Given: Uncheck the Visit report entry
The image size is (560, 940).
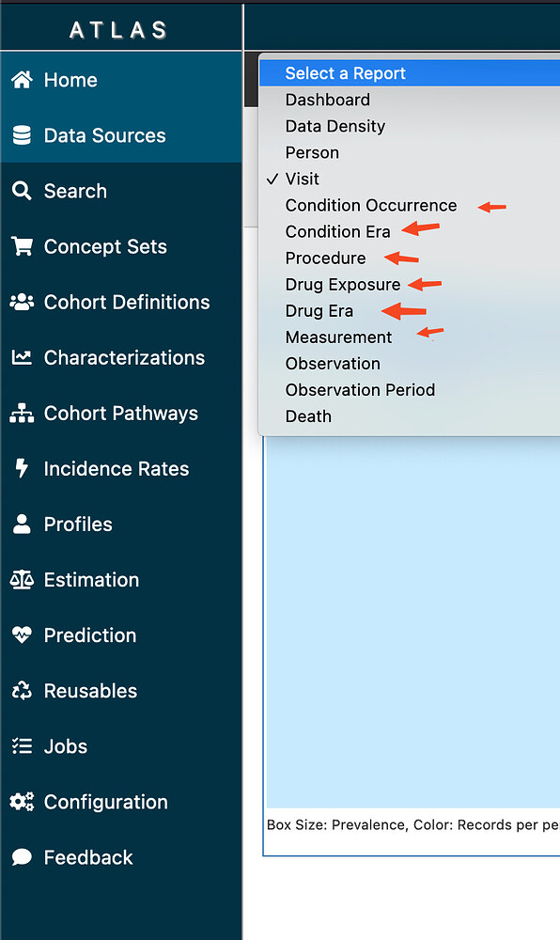Looking at the screenshot, I should click(302, 179).
